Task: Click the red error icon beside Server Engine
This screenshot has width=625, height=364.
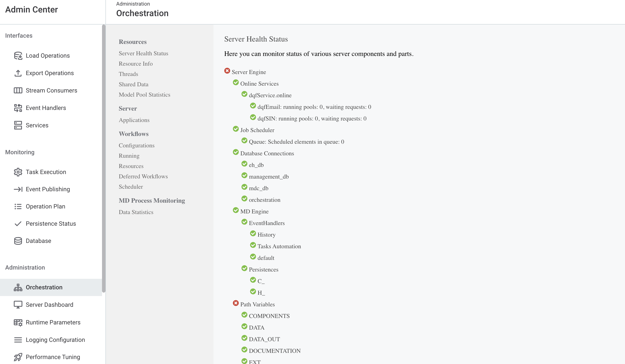Action: click(x=227, y=71)
